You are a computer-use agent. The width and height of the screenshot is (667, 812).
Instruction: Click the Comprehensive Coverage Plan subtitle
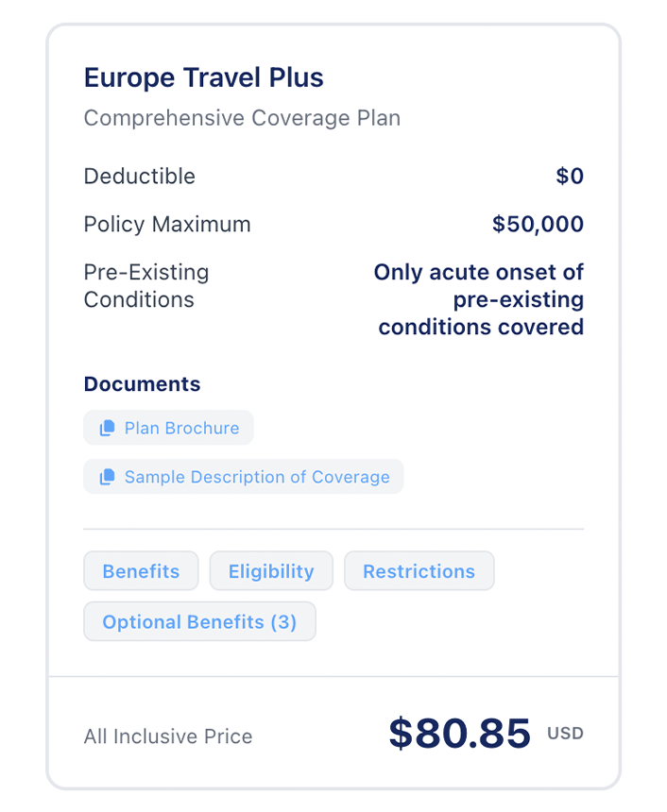click(242, 118)
